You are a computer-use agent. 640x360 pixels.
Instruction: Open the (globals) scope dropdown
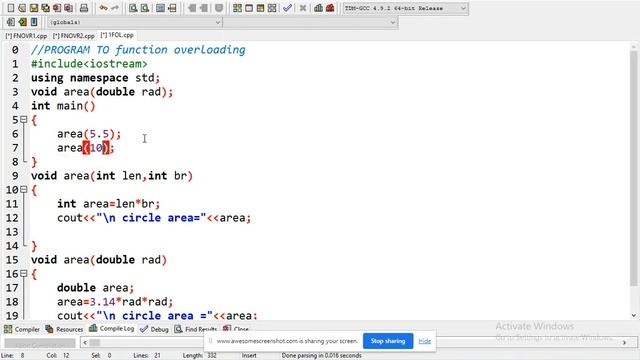tap(135, 22)
